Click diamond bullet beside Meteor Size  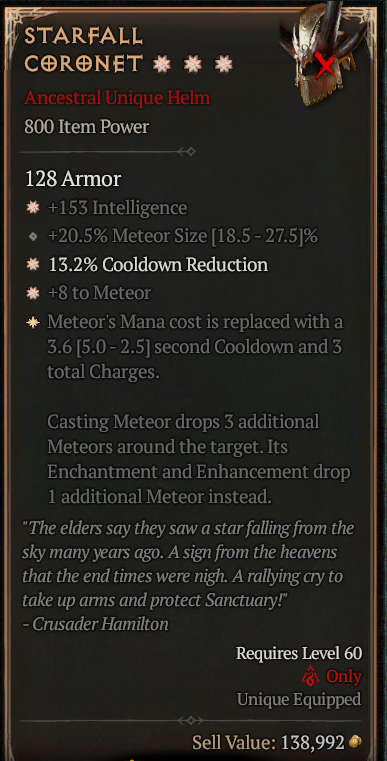(33, 237)
